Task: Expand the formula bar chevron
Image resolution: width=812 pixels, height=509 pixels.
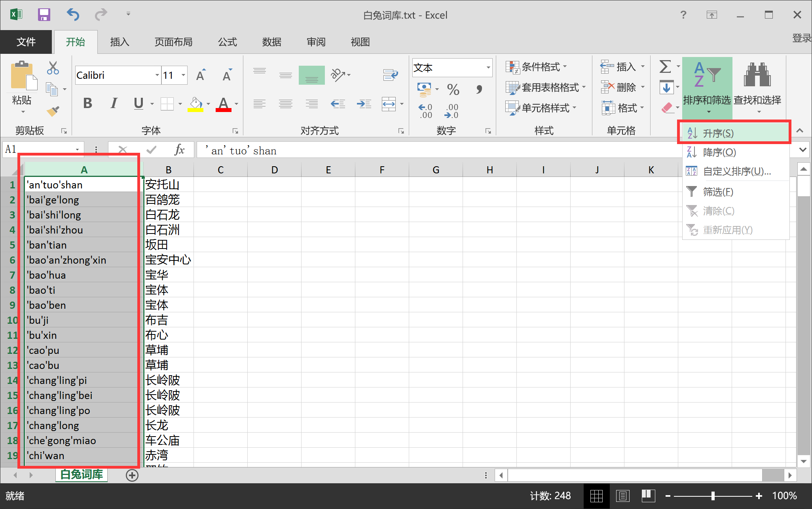Action: click(803, 150)
